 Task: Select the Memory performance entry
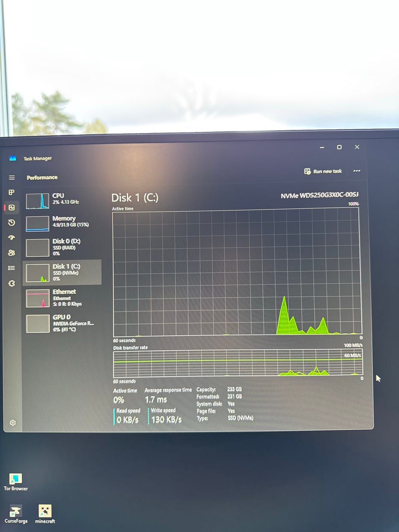click(x=62, y=224)
